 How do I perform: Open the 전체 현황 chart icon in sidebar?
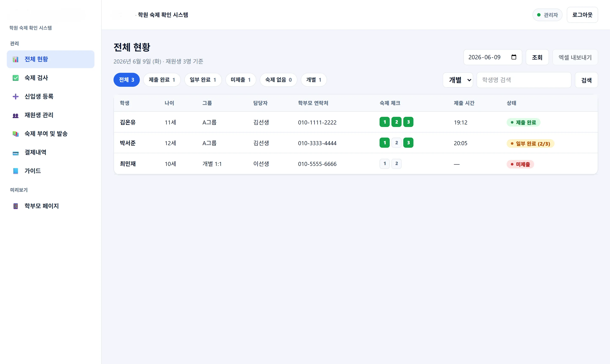coord(15,59)
